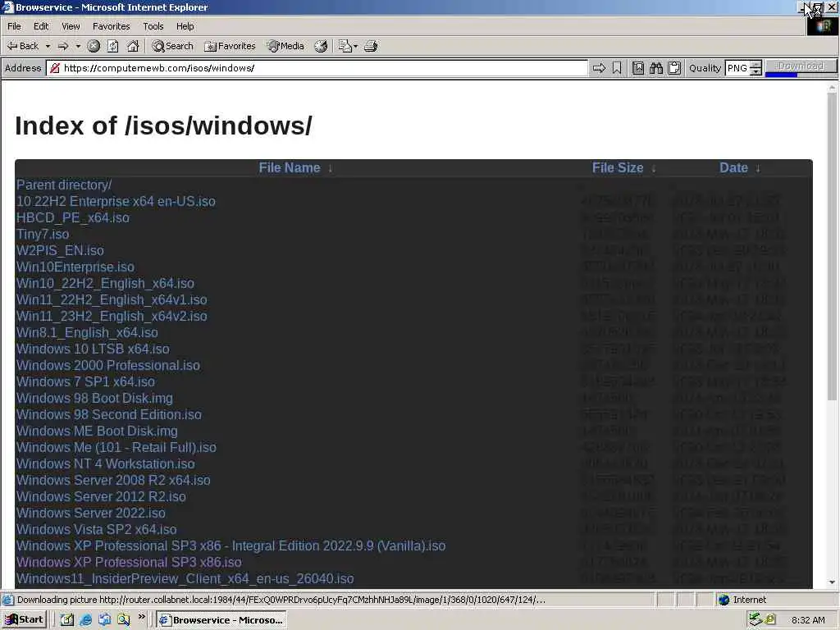This screenshot has width=840, height=630.
Task: Click the Quality PNG spinner control
Action: (x=756, y=68)
